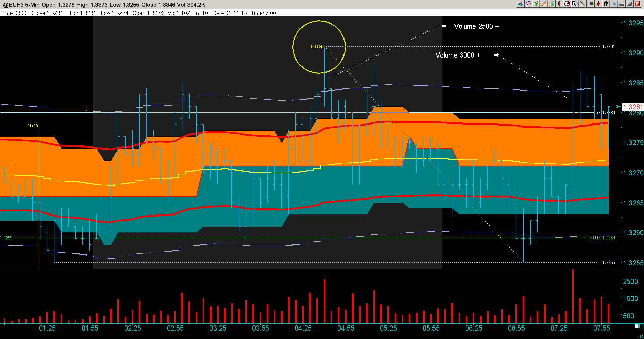
Task: Click the colored shapes toolbar icon
Action: tap(520, 4)
